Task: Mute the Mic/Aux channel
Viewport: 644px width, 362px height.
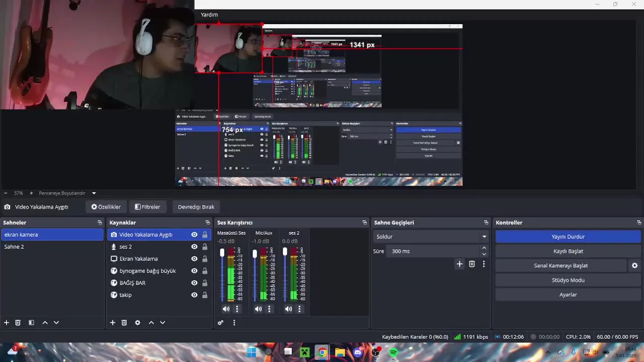Action: click(258, 309)
